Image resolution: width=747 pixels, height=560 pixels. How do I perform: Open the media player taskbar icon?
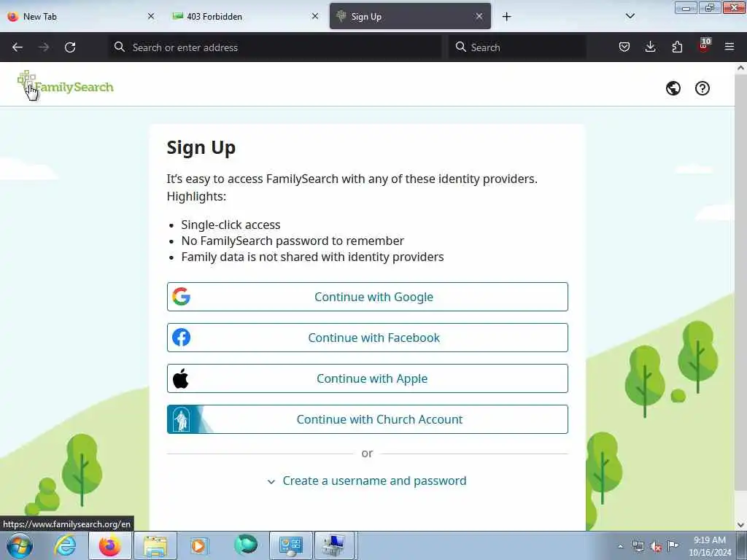pyautogui.click(x=199, y=545)
